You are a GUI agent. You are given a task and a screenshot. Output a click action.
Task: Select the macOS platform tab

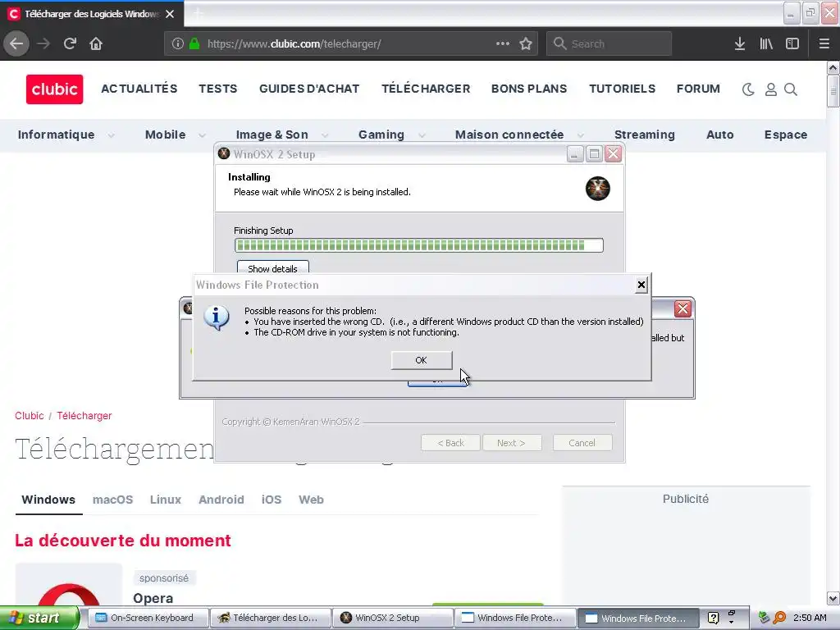(112, 500)
